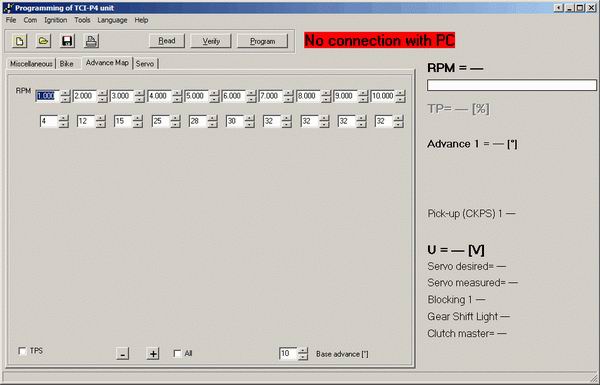600x385 pixels.
Task: Switch to the Servo tab
Action: pos(145,64)
